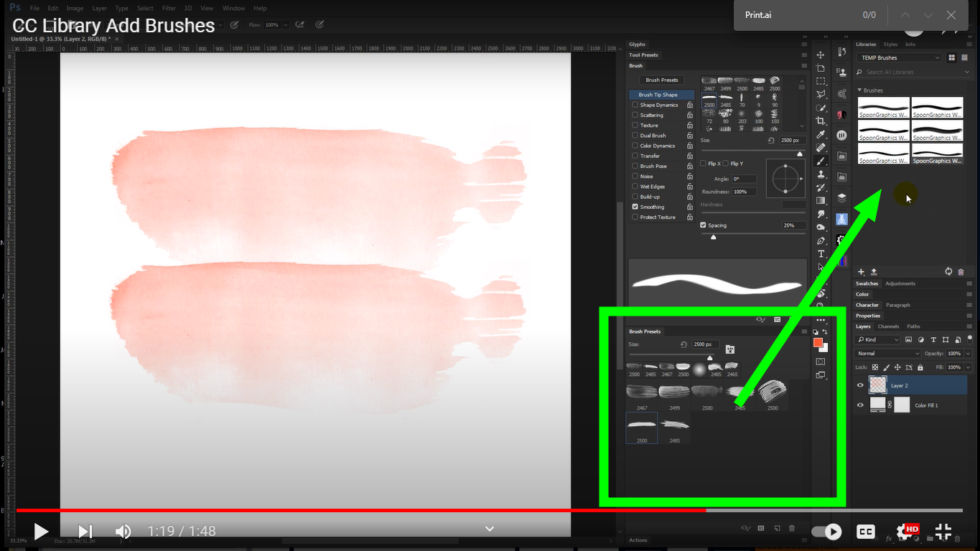Click the sync Libraries icon in the Libraries panel
This screenshot has height=551, width=980.
[948, 271]
